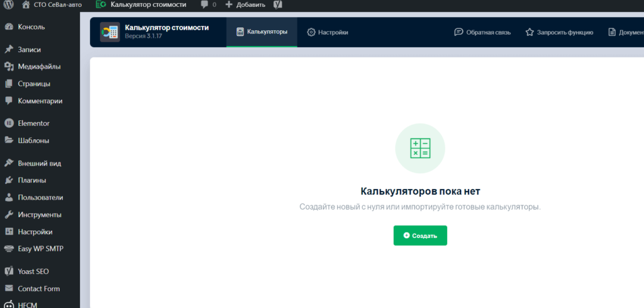Click the envelope icon beside Contact Form
The height and width of the screenshot is (308, 644).
coord(9,288)
